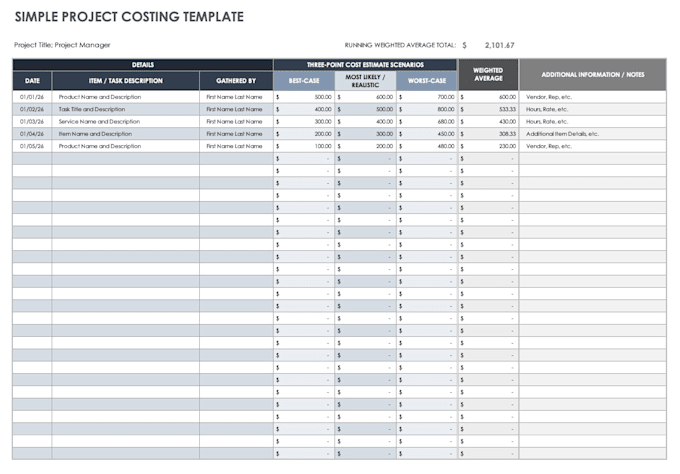This screenshot has height=474, width=680.
Task: Click the Running Weighted Average Total label
Action: point(400,45)
